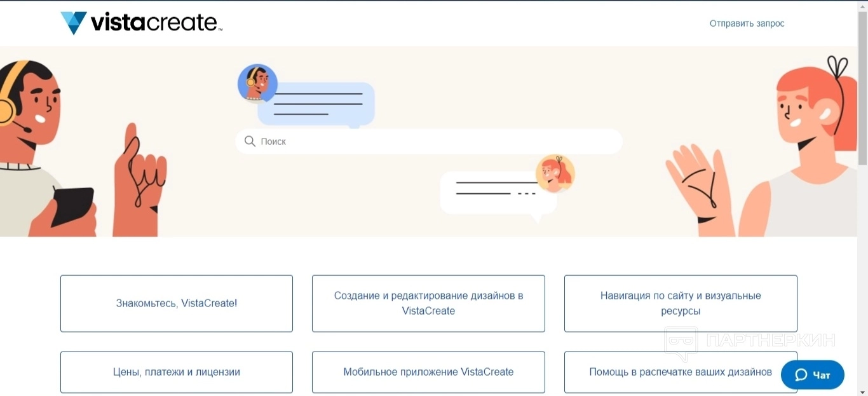868x396 pixels.
Task: Click the page vertical scrollbar
Action: (x=862, y=89)
